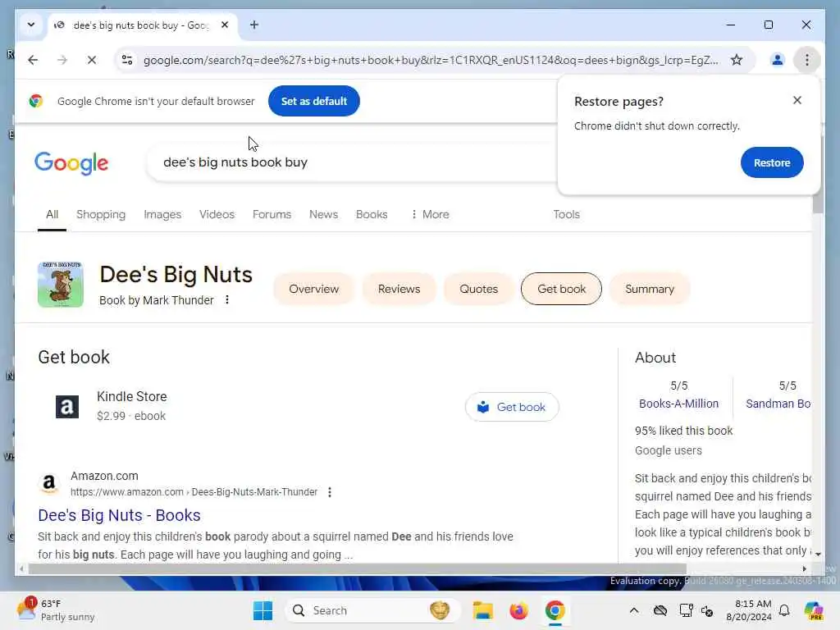Screen dimensions: 840x630
Task: Open the Chrome profile icon
Action: (x=778, y=60)
